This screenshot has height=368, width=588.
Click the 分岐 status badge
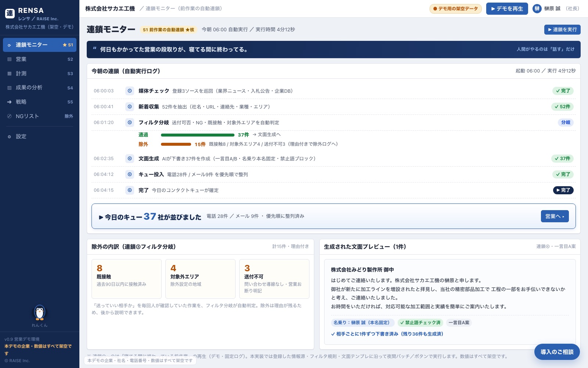[x=566, y=123]
